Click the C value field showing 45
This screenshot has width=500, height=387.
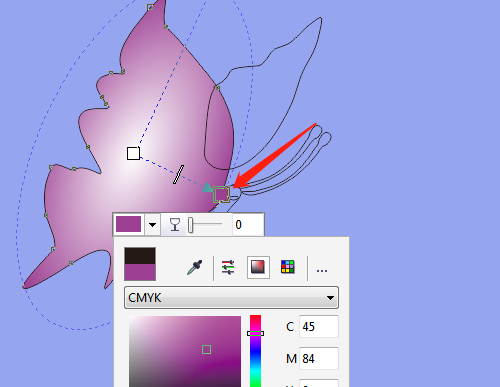click(319, 326)
